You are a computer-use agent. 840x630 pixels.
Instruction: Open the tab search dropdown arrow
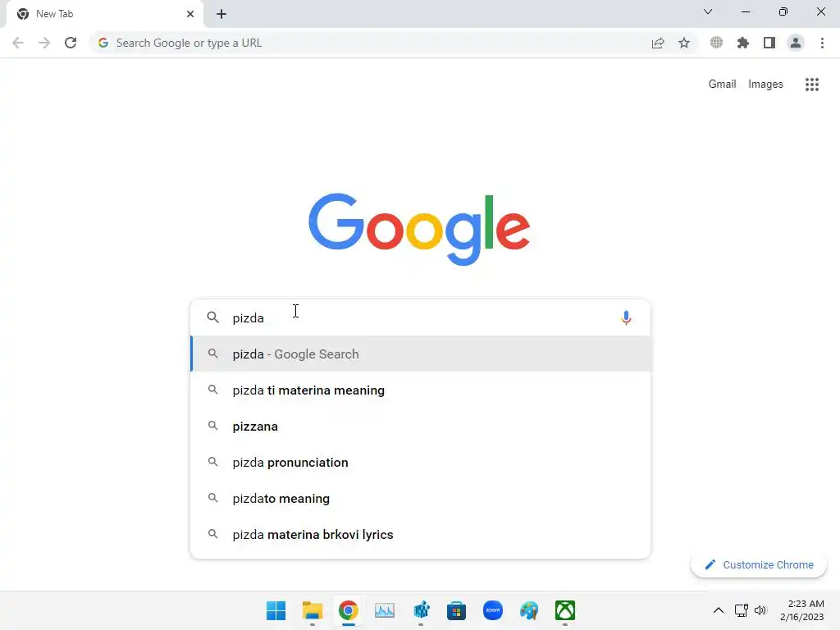click(x=708, y=11)
